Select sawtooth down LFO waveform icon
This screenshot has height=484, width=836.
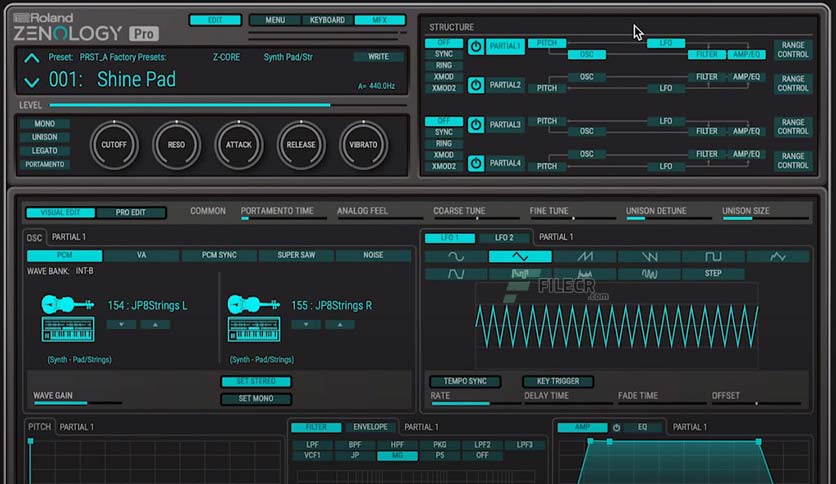[649, 257]
